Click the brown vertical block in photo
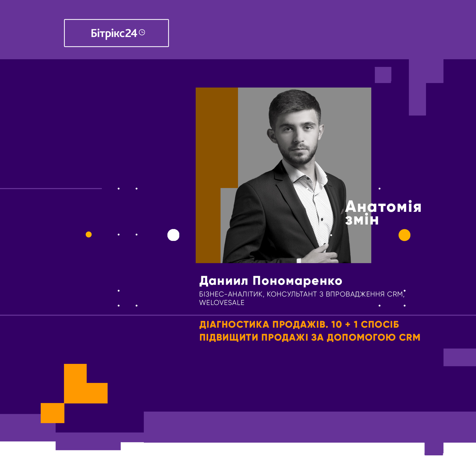Viewport: 476px width, 476px height. pos(217,175)
